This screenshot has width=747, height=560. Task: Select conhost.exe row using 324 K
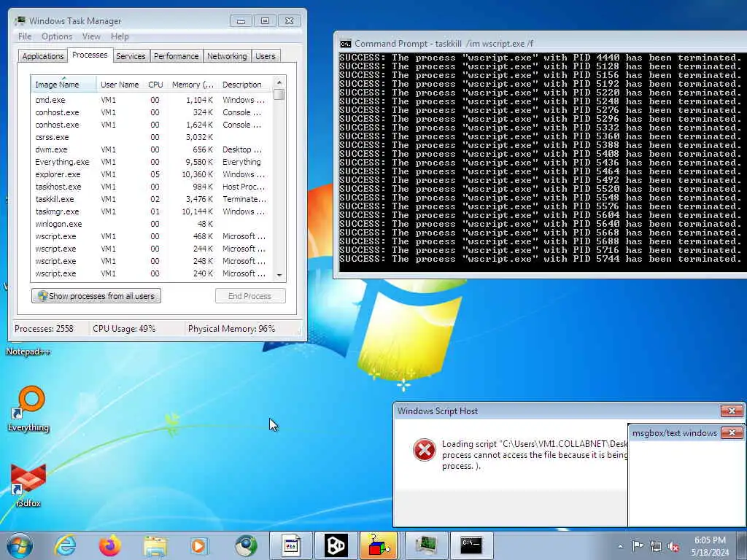pyautogui.click(x=152, y=112)
